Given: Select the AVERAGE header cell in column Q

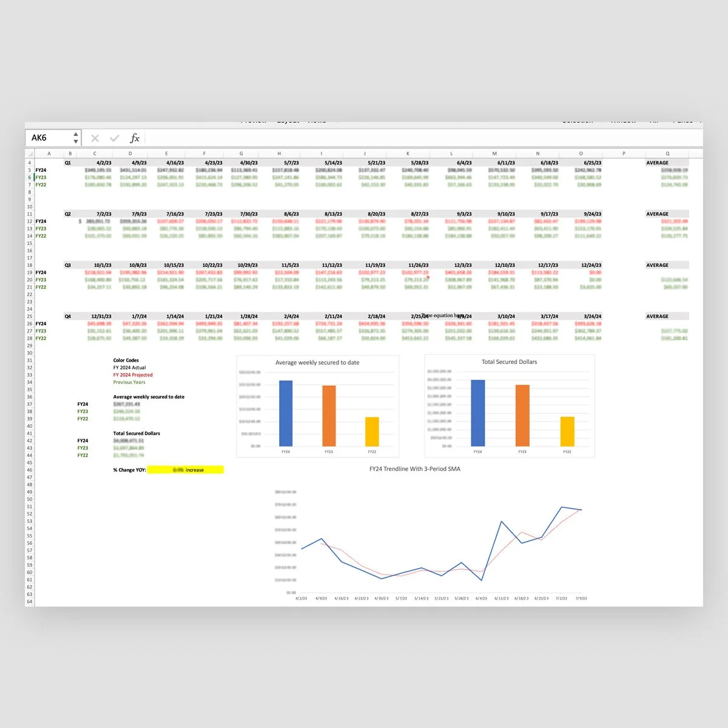Looking at the screenshot, I should (656, 163).
